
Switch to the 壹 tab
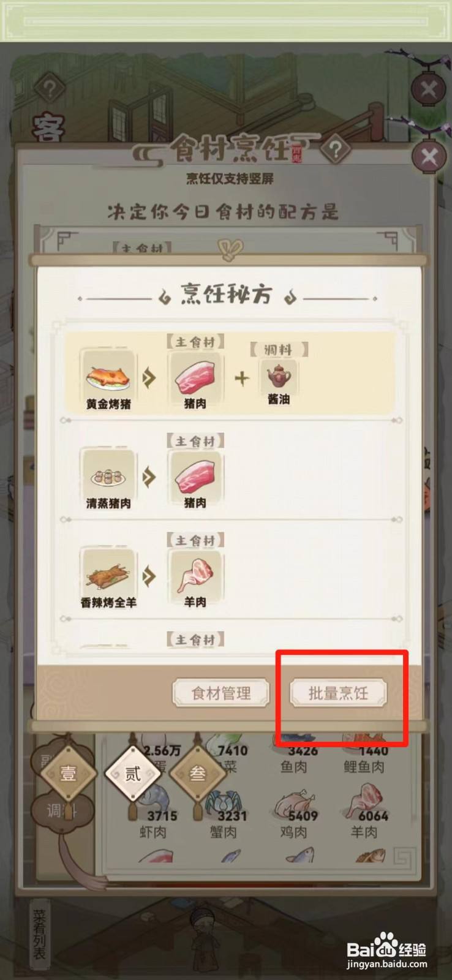pyautogui.click(x=68, y=774)
